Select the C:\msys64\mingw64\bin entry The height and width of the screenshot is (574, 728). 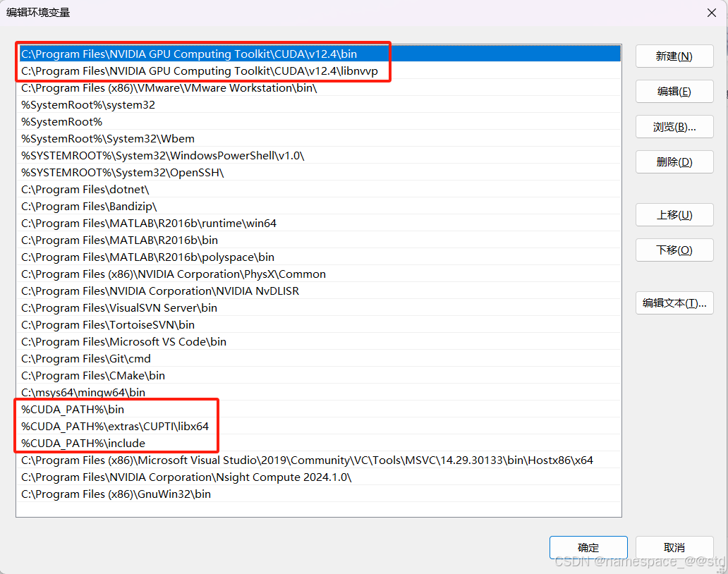click(319, 393)
